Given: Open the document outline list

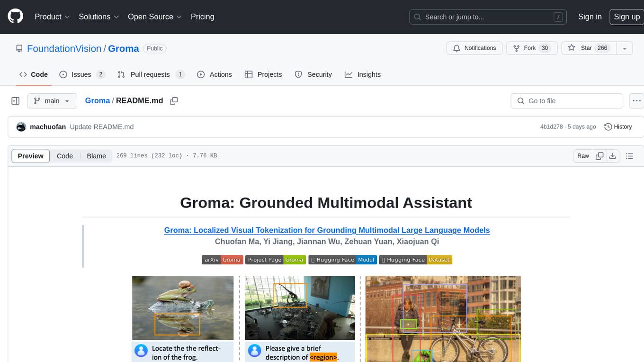Looking at the screenshot, I should click(629, 156).
